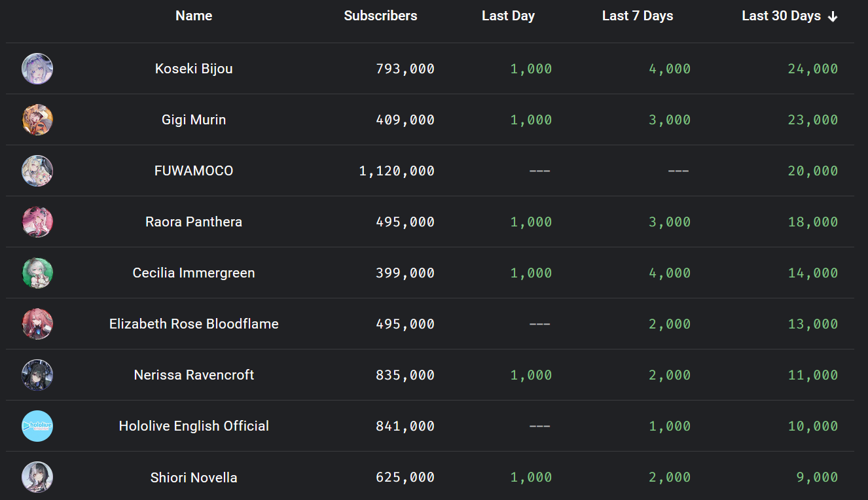The width and height of the screenshot is (868, 500).
Task: Open the Koseki Bijou name link
Action: [194, 69]
